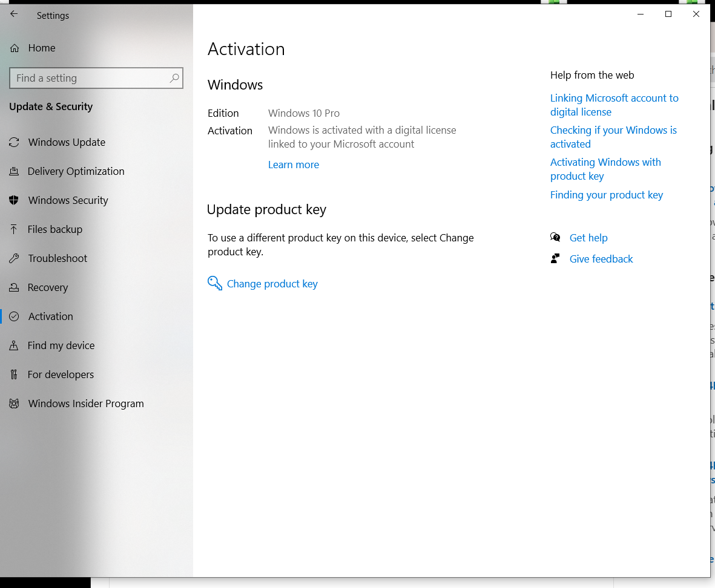The image size is (715, 588).
Task: Click the Windows Security shield icon
Action: pos(14,200)
